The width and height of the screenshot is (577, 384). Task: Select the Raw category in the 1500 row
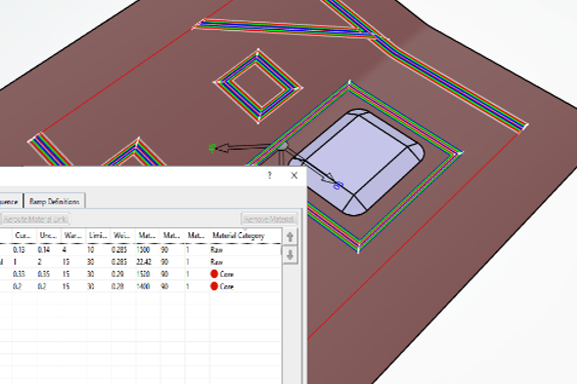click(216, 250)
